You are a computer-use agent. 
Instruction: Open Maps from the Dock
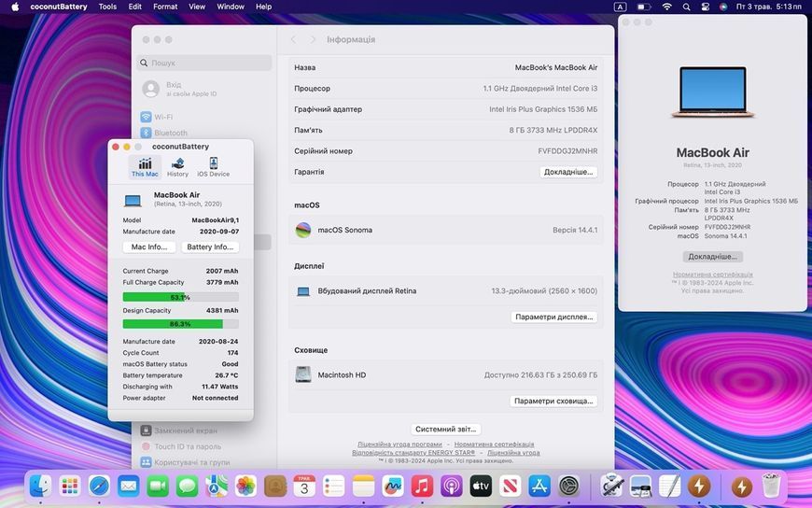(x=217, y=487)
